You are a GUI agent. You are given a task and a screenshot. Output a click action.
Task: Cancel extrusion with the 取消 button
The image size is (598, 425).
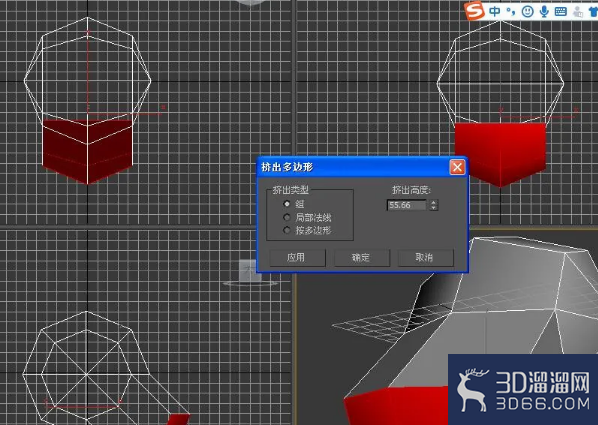tap(425, 258)
